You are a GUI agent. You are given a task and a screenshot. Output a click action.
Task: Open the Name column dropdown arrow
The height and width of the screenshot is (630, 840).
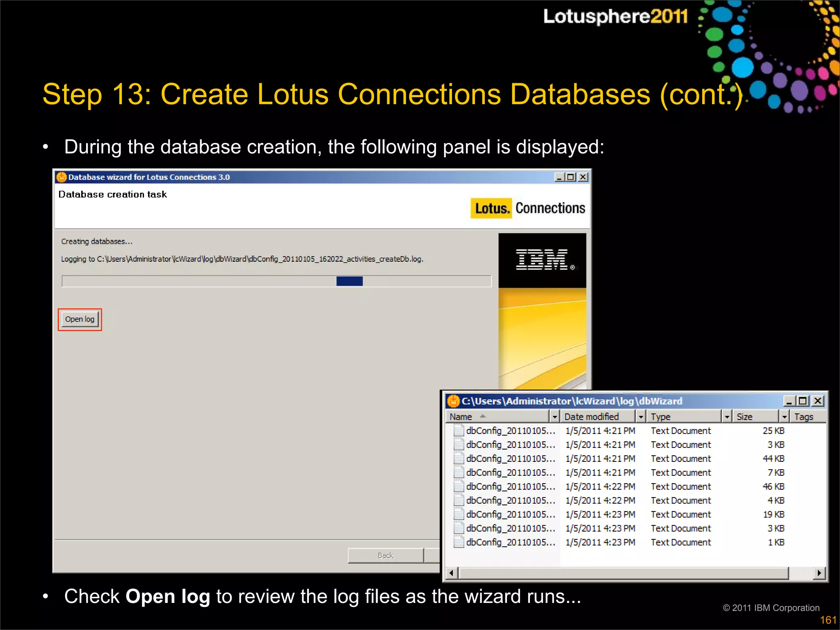tap(555, 417)
